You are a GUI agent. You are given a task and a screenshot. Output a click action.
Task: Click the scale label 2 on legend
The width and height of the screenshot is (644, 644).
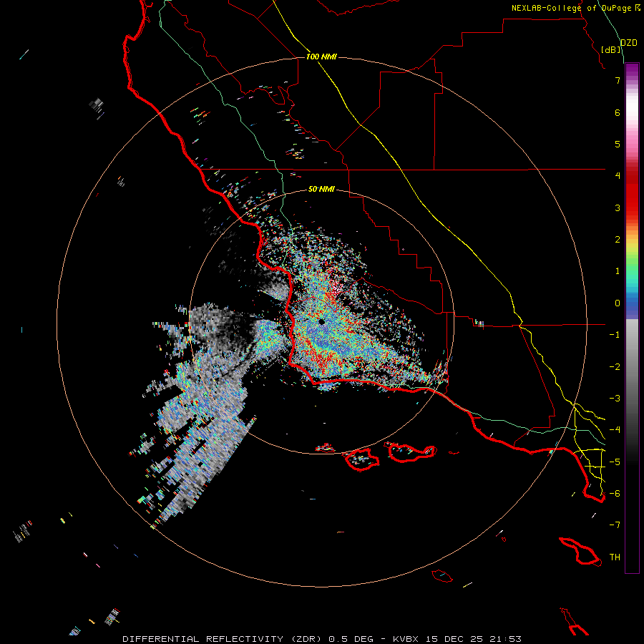[618, 240]
